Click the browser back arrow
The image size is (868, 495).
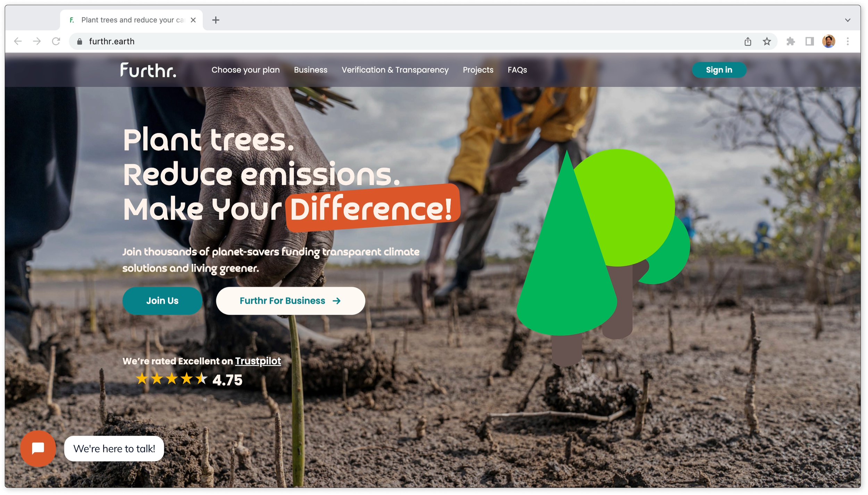point(18,41)
